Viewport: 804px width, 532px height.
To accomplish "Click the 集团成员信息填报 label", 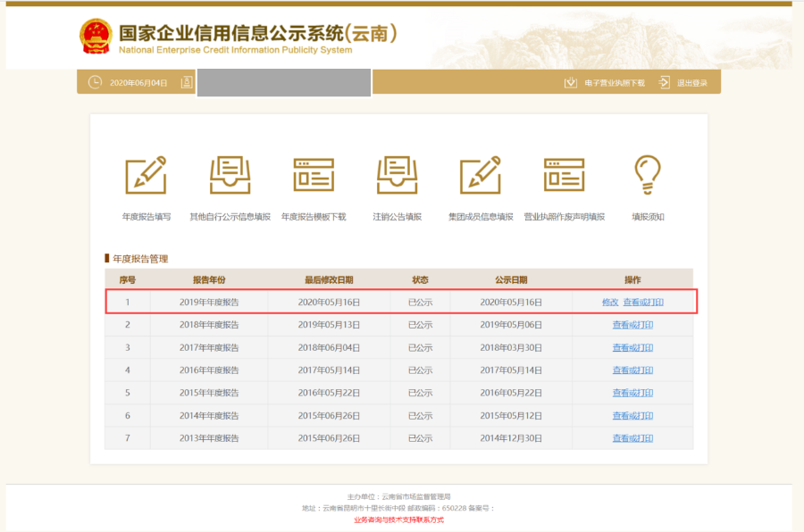I will [x=481, y=217].
